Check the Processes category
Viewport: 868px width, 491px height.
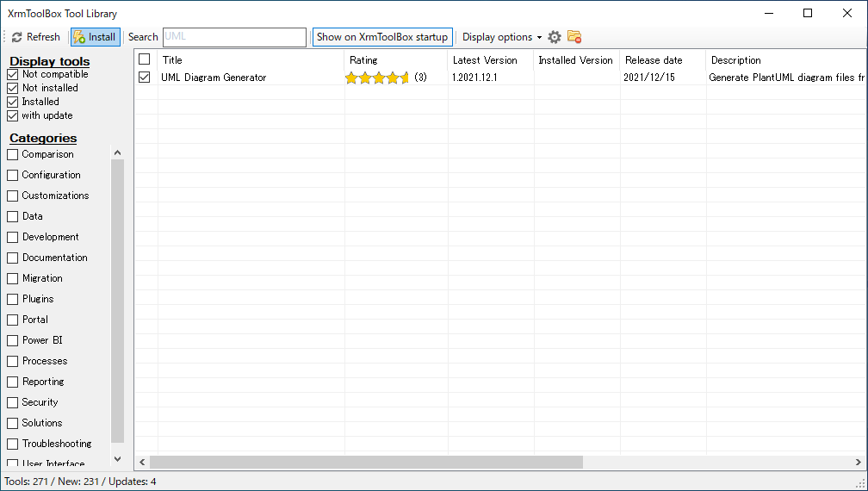pos(13,361)
